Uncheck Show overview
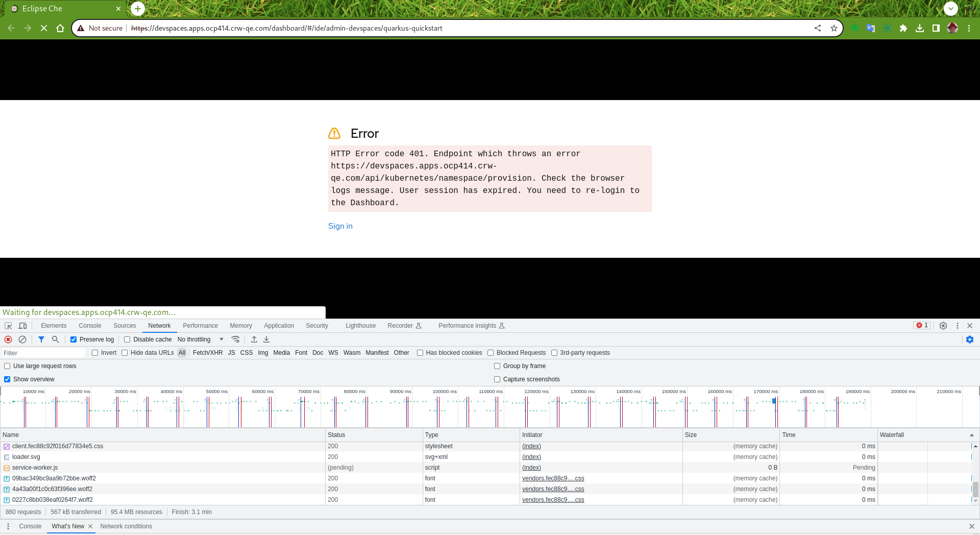 tap(7, 379)
